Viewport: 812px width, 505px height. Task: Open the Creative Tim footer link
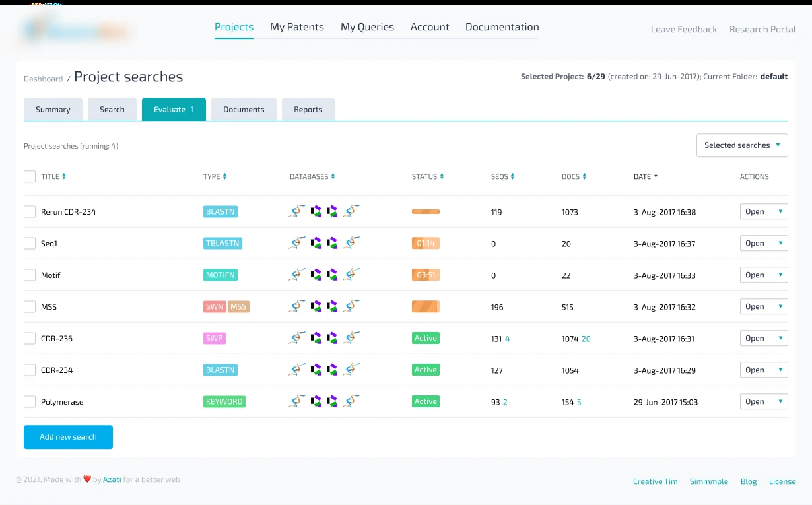click(656, 481)
